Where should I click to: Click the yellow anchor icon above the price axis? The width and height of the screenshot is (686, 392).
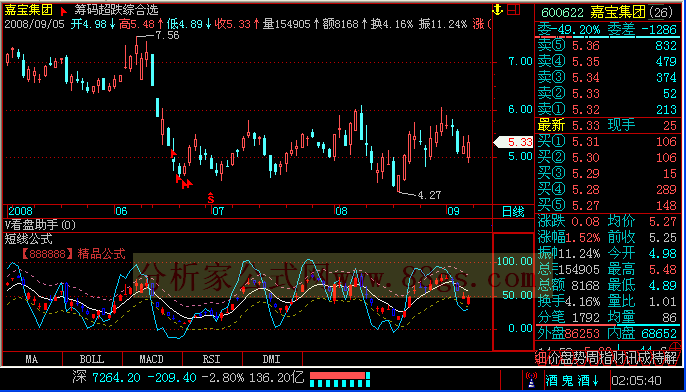pos(497,9)
